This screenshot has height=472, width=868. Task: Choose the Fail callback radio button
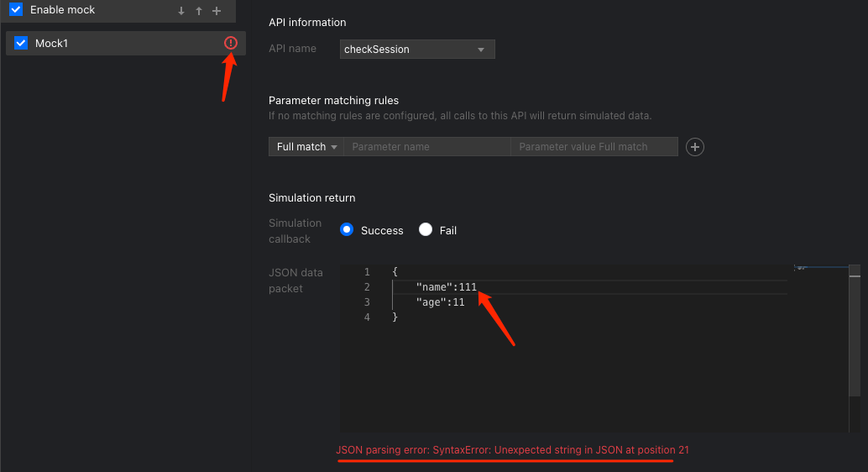tap(426, 230)
